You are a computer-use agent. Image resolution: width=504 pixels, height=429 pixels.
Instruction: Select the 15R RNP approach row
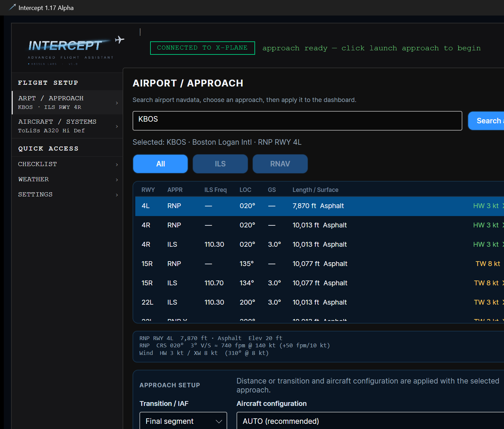click(x=319, y=264)
